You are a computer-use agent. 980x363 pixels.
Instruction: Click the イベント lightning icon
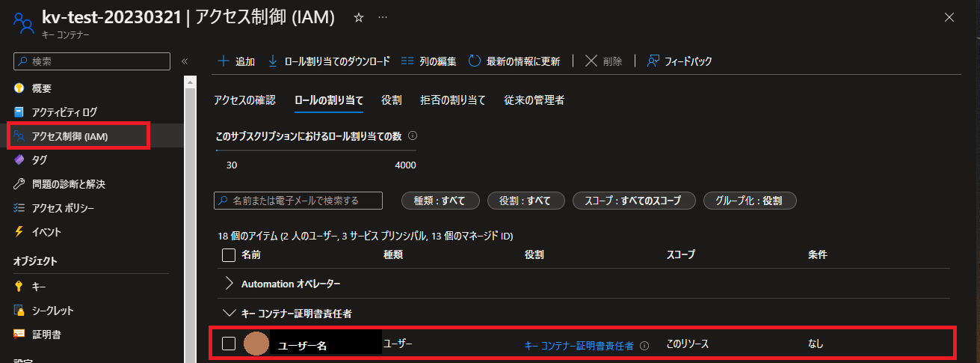19,231
